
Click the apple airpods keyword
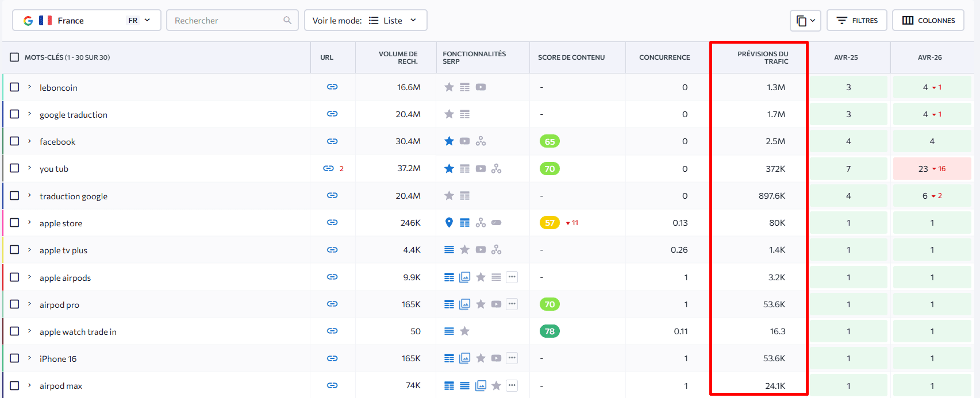pos(65,277)
